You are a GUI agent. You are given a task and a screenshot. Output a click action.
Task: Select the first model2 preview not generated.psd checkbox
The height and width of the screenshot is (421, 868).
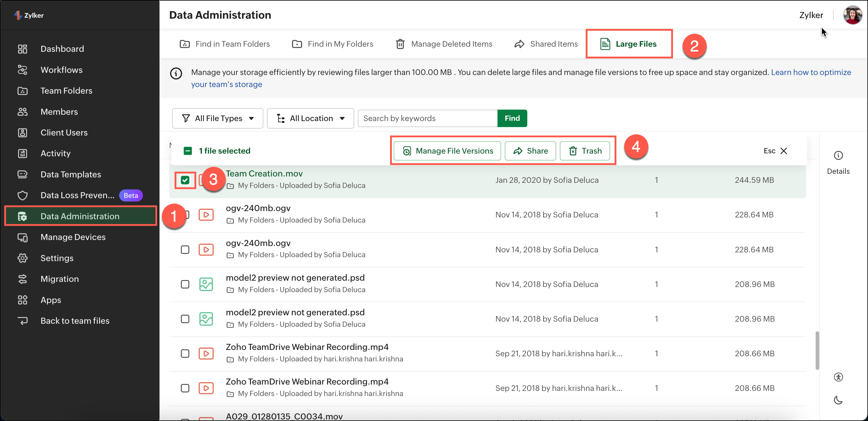185,285
